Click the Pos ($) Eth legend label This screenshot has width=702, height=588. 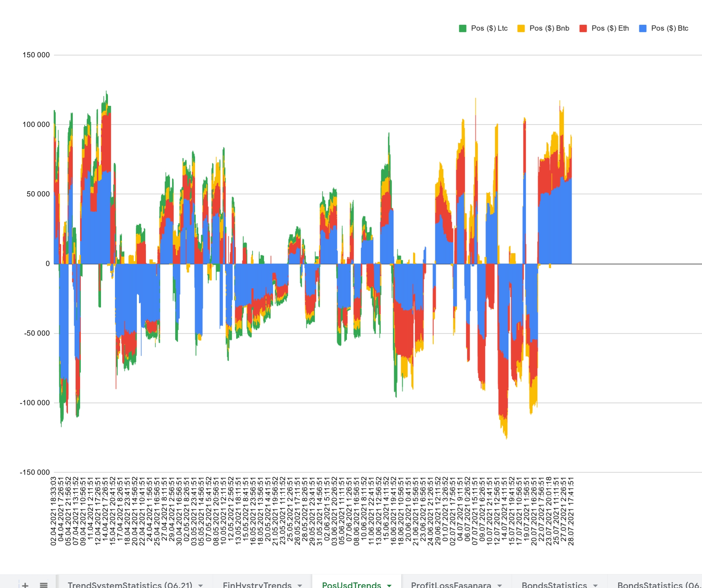(610, 29)
